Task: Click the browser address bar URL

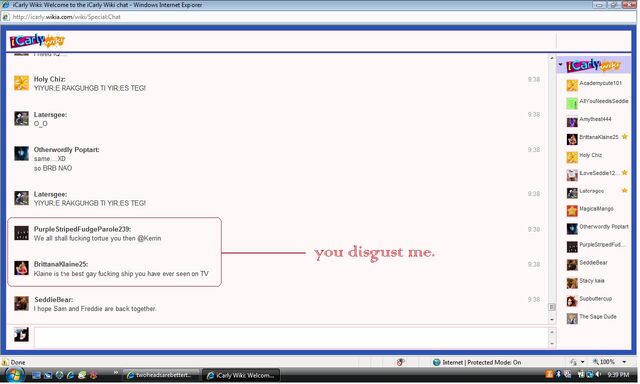Action: 67,17
